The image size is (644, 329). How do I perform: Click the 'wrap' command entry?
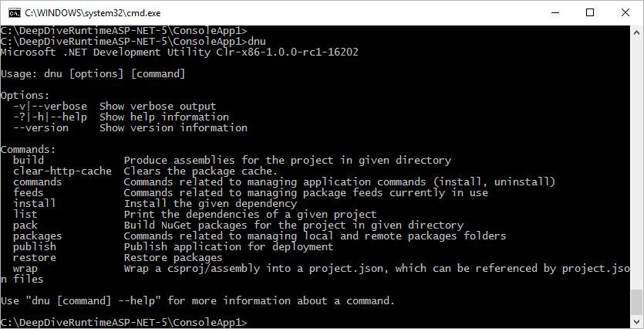(x=25, y=269)
